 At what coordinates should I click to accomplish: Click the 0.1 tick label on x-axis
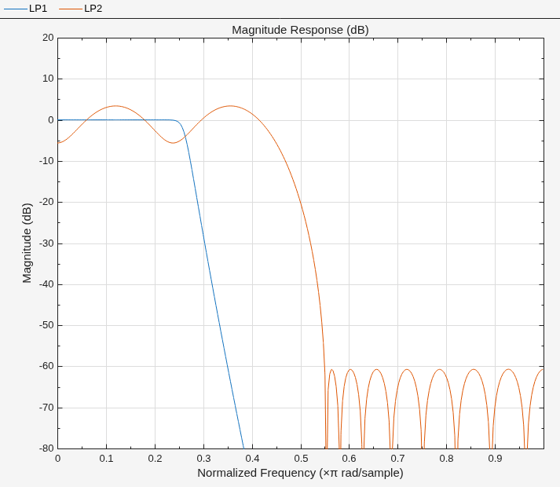pyautogui.click(x=106, y=458)
